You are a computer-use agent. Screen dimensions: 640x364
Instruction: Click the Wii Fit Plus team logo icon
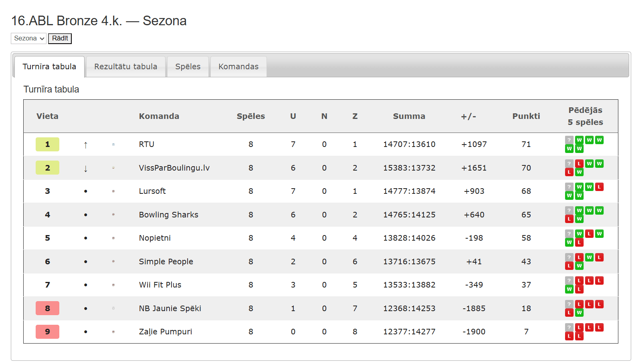click(113, 285)
